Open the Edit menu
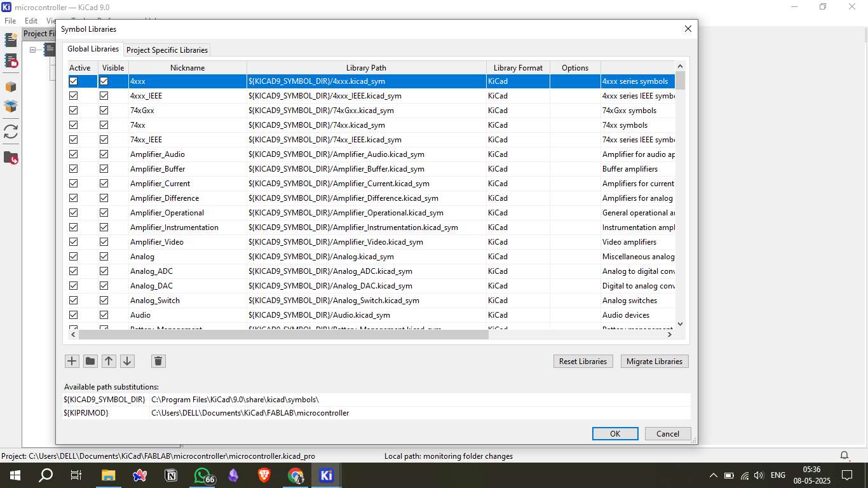868x488 pixels. [x=31, y=20]
